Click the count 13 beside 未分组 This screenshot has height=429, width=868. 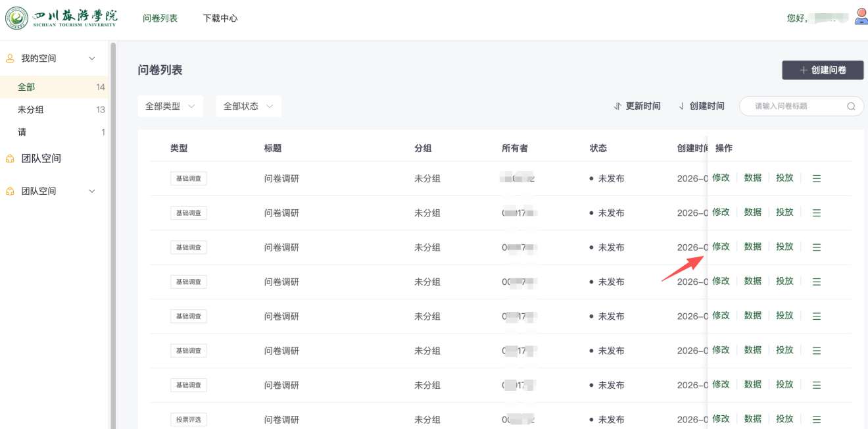pos(101,110)
